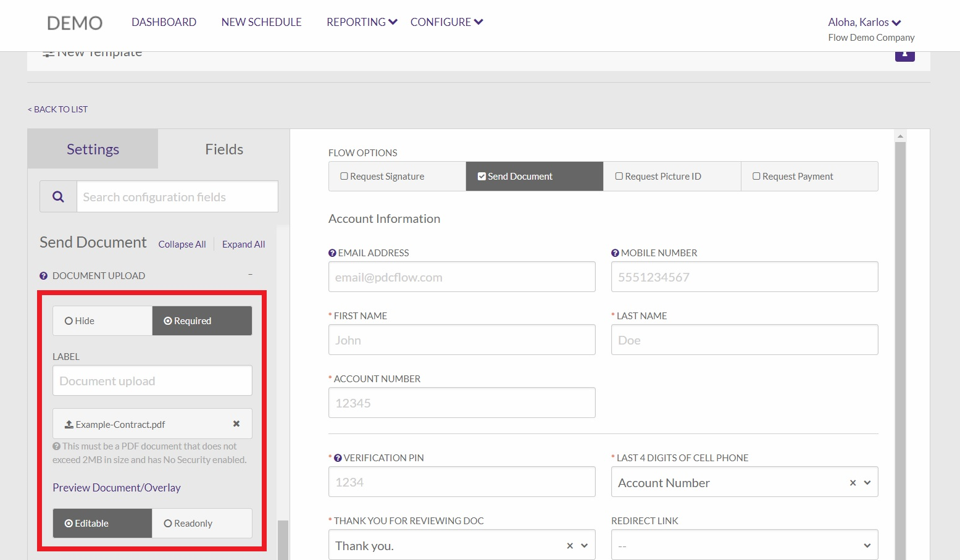Image resolution: width=960 pixels, height=560 pixels.
Task: Click the search magnifier icon
Action: click(x=59, y=196)
